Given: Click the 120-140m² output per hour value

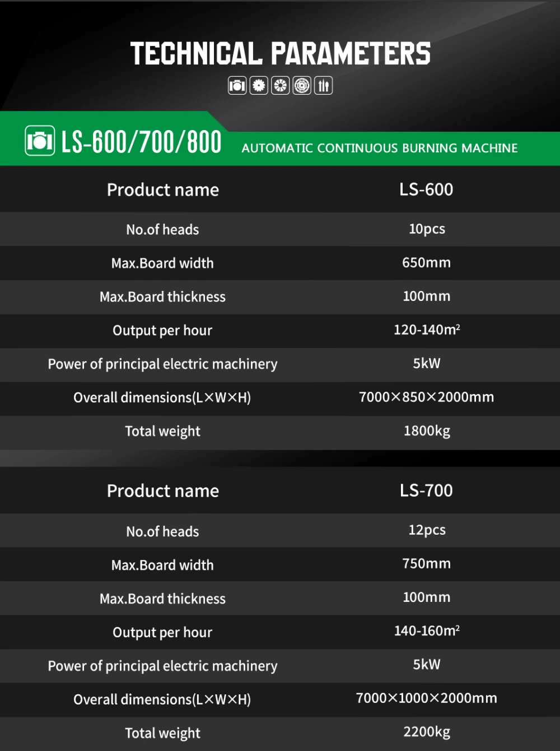Looking at the screenshot, I should 427,330.
